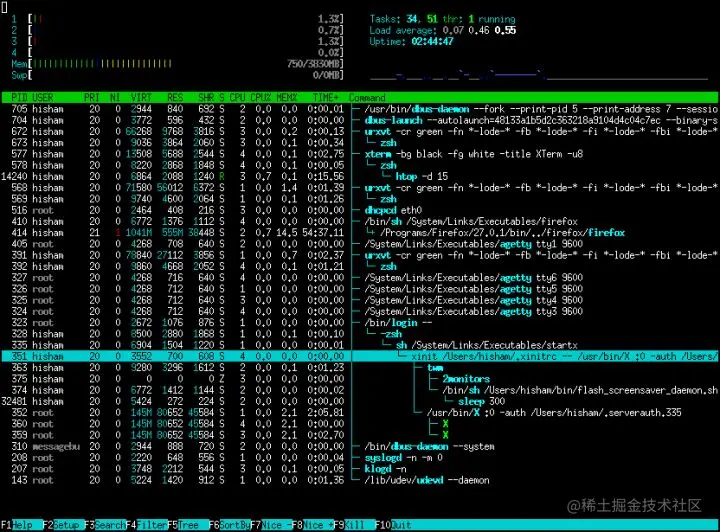Sort by the TIME+ column header
Screen dimensions: 720x532
(x=326, y=97)
